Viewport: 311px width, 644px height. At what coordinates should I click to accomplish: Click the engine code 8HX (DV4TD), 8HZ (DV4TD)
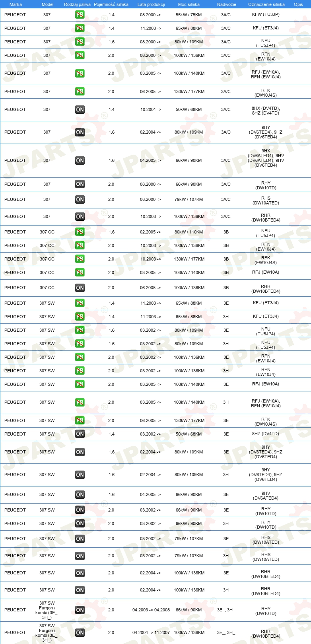coord(266,111)
